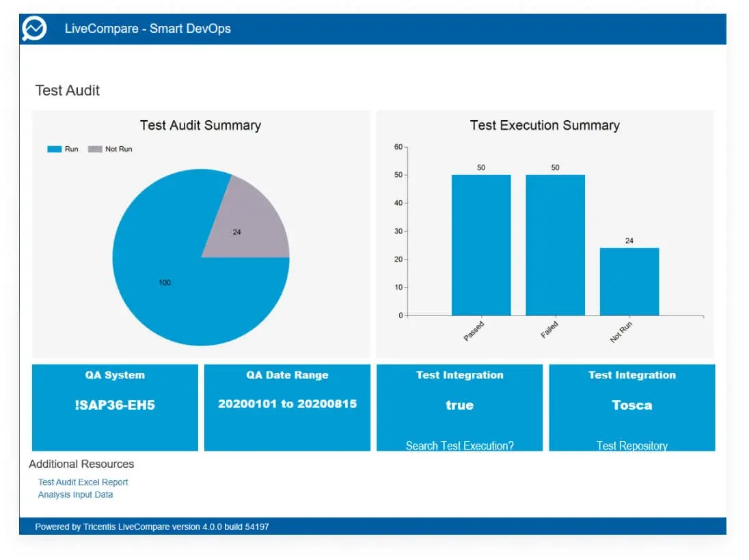
Task: Click the LiveCompare logo icon
Action: 34,29
